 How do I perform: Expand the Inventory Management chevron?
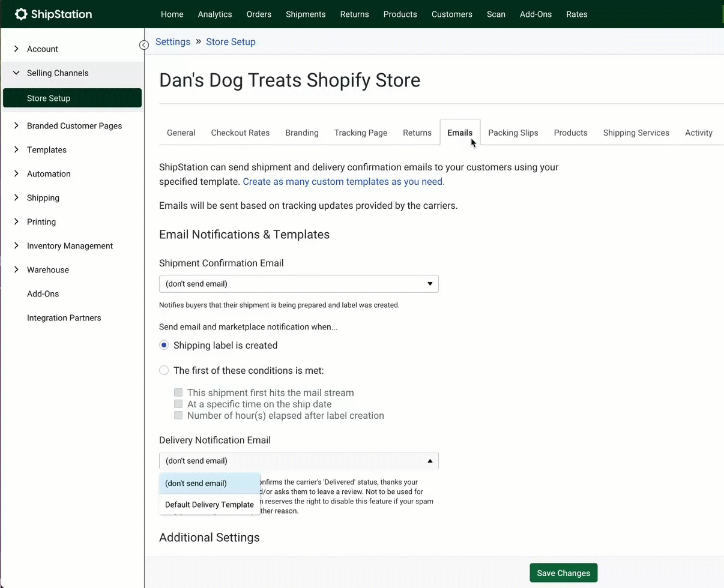click(x=16, y=246)
